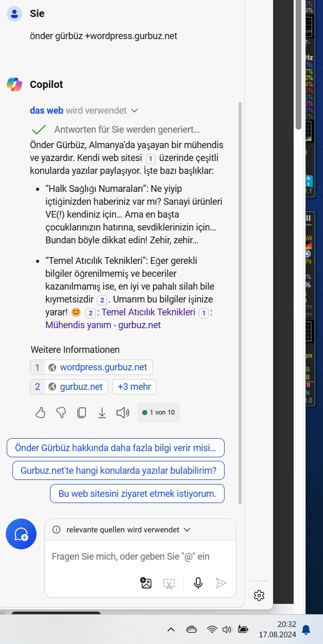Screen dimensions: 323x644
Task: Click 'das web' link text
Action: coord(46,111)
